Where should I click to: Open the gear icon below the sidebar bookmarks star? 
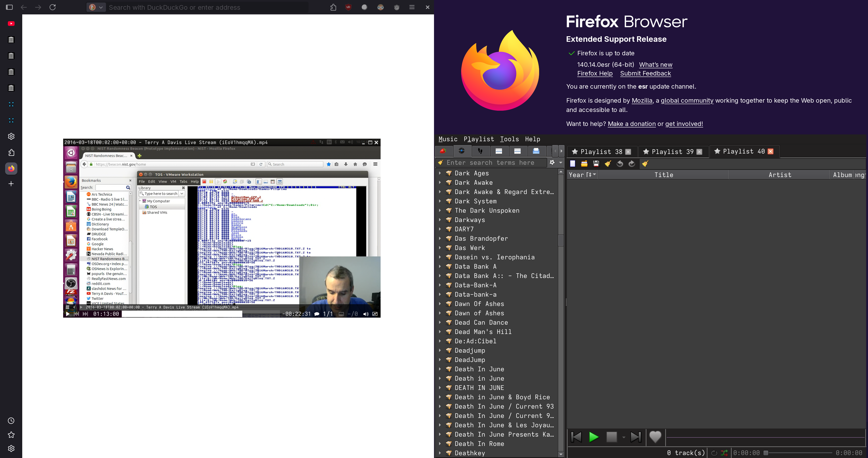11,448
